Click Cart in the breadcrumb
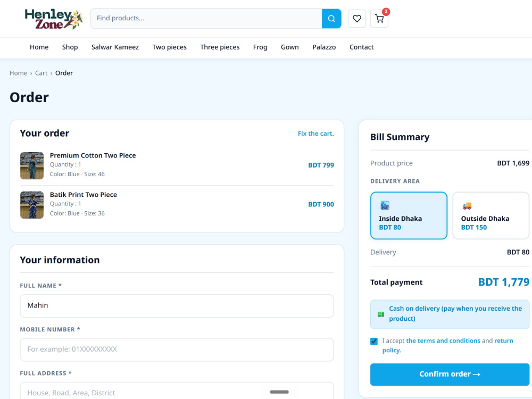 41,73
